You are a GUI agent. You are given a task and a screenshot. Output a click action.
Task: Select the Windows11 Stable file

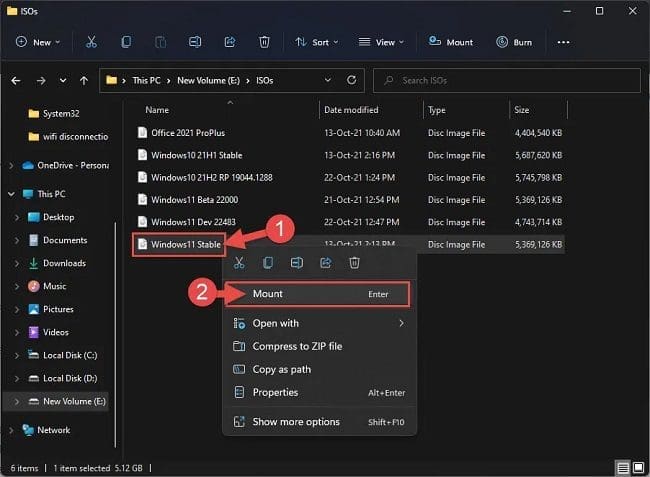click(186, 245)
